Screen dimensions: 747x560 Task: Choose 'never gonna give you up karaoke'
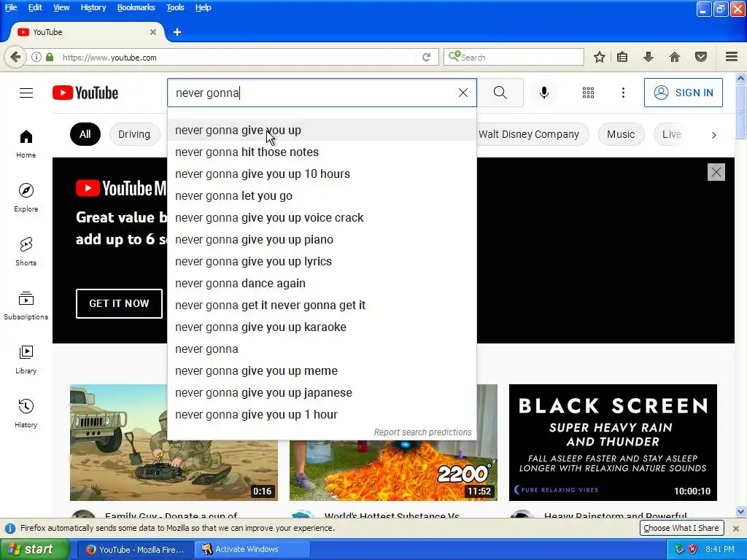(x=322, y=327)
